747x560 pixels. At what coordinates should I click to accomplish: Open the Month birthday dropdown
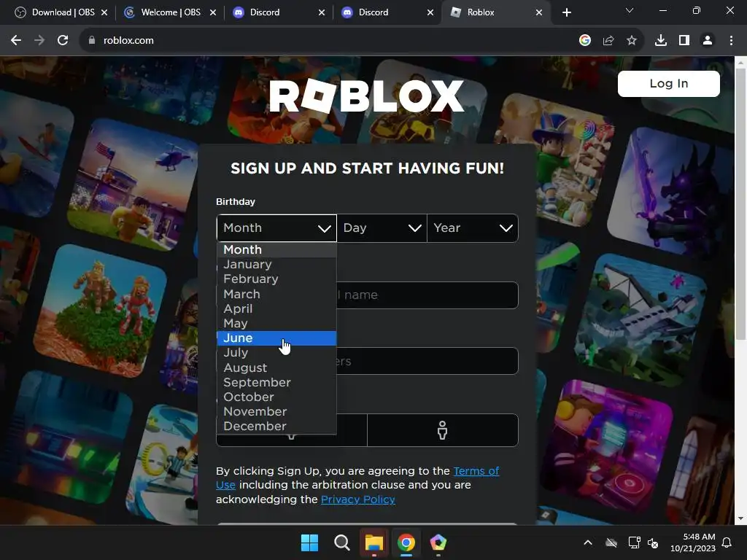276,228
